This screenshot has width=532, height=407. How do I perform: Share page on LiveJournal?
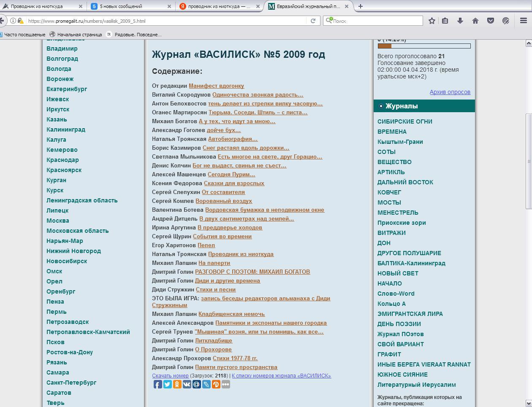click(206, 384)
